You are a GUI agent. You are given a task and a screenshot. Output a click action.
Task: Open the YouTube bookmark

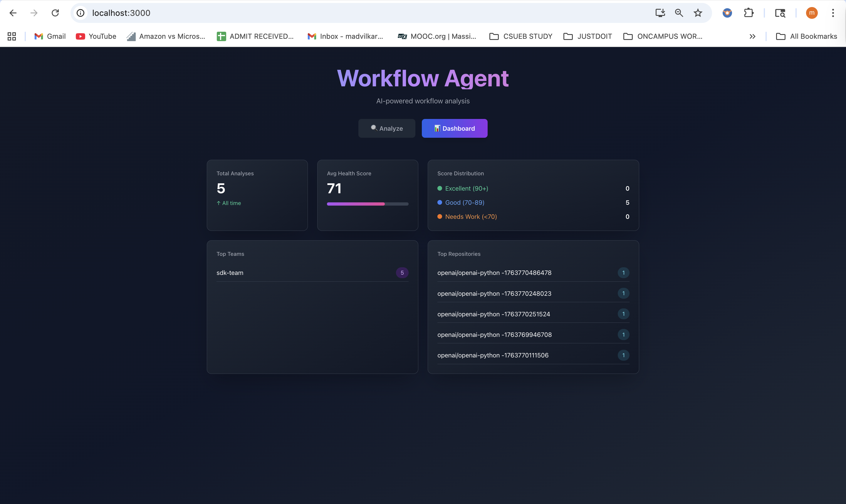pos(96,36)
